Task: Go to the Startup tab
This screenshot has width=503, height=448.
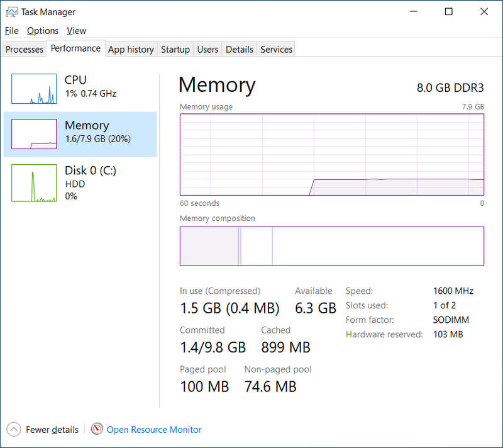Action: click(175, 50)
